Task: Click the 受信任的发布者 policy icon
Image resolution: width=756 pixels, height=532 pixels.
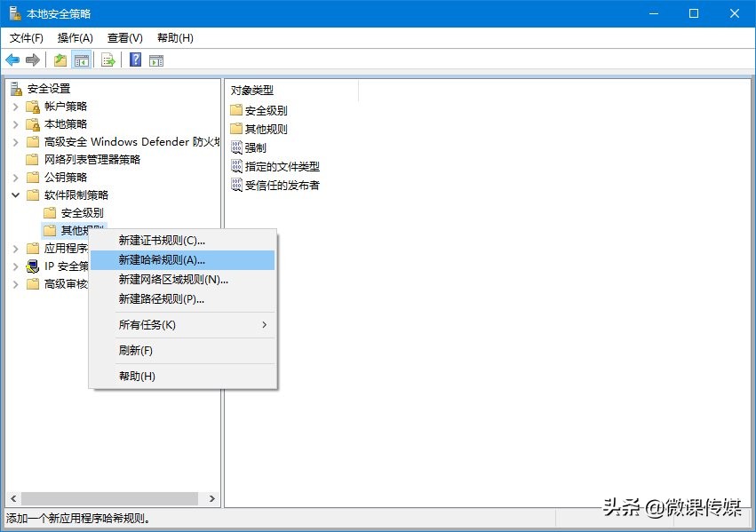Action: click(236, 185)
